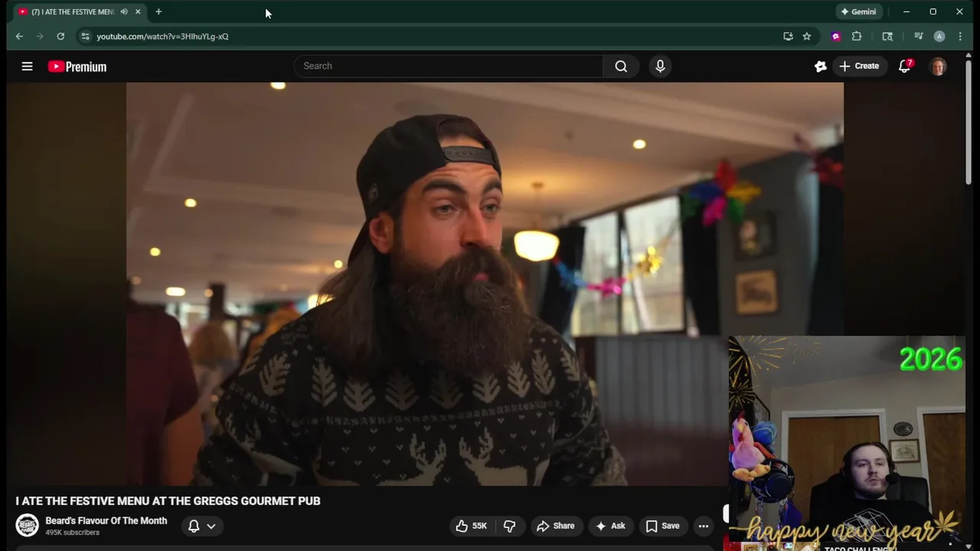Screen dimensions: 980x551
Task: Go to YouTube Premium home logo
Action: pos(77,67)
